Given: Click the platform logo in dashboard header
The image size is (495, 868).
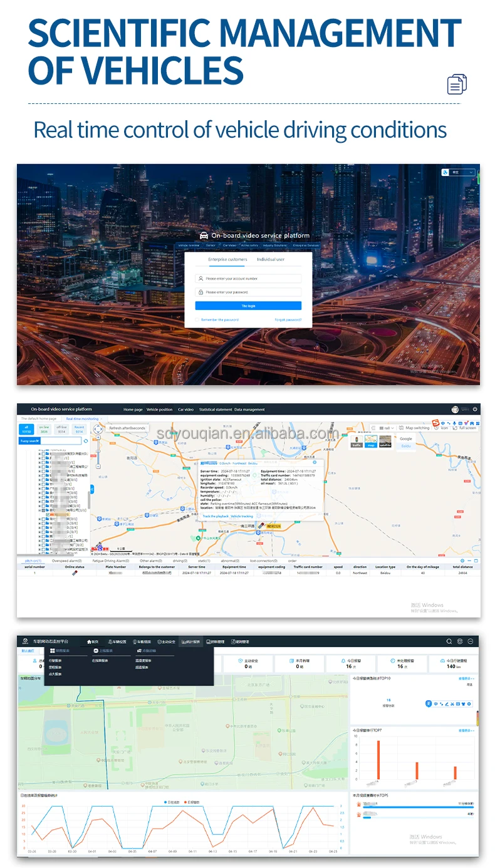Looking at the screenshot, I should click(26, 641).
